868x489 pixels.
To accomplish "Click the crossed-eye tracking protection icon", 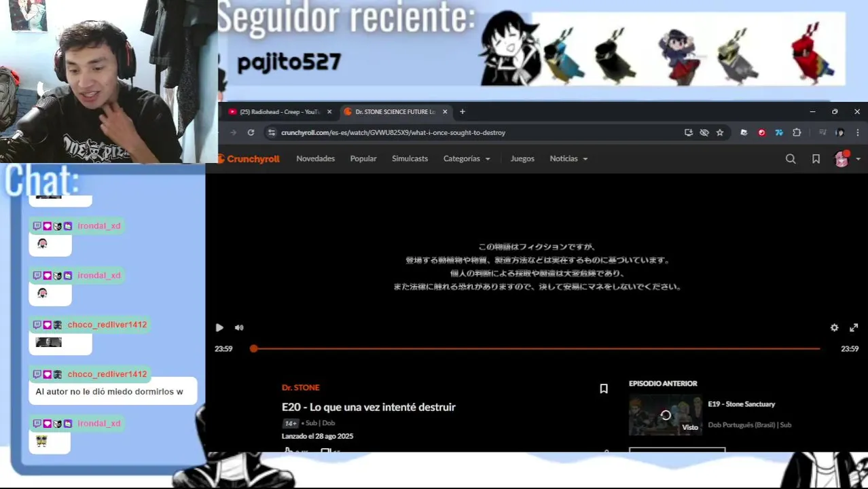I will [x=704, y=132].
